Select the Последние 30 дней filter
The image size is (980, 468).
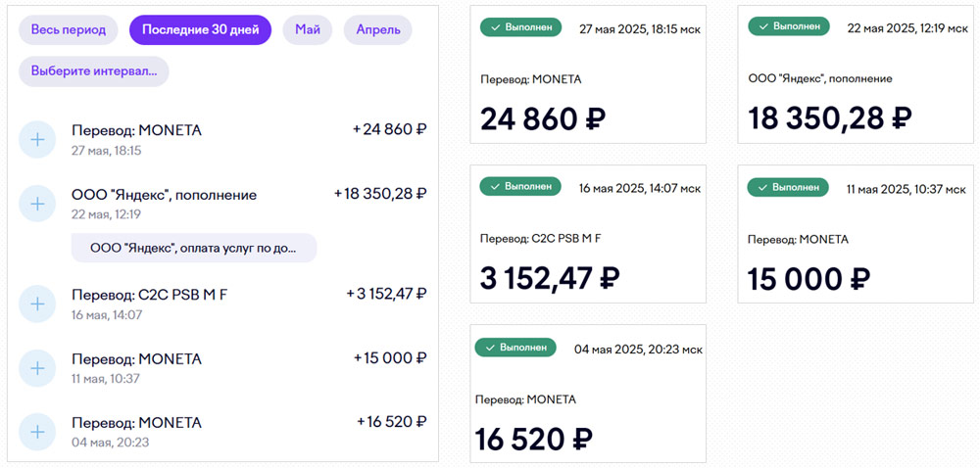point(201,30)
